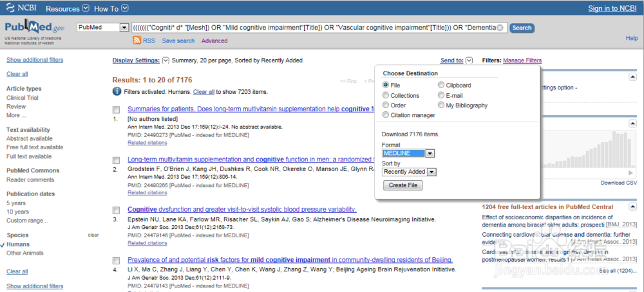The width and height of the screenshot is (644, 292).
Task: Collapse the free full-text articles panel
Action: [632, 206]
